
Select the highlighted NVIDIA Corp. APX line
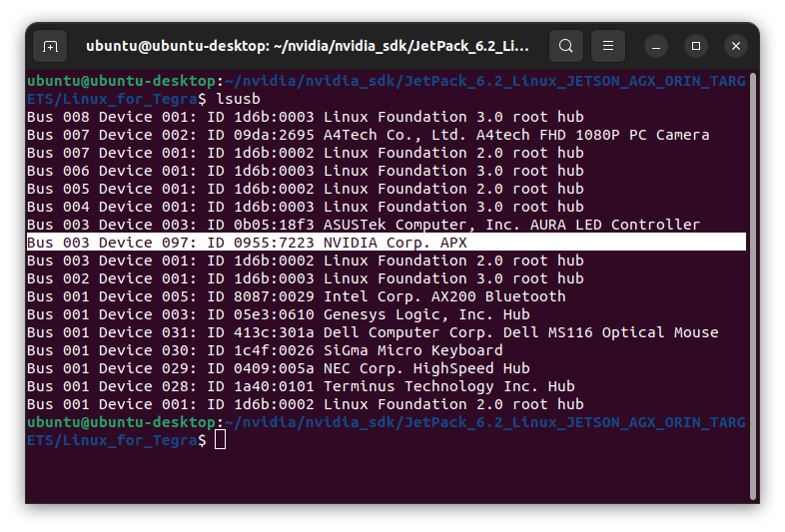click(386, 243)
